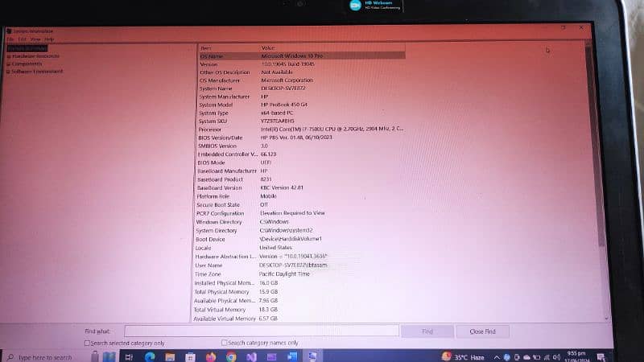Open the volume control in tray
Screen dimensions: 644x362
tap(556, 357)
